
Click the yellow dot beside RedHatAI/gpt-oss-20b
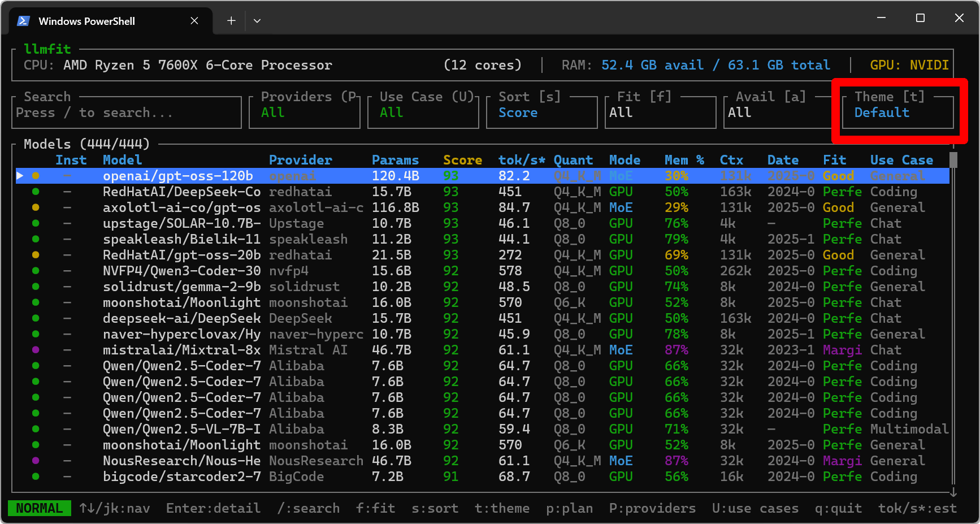point(36,255)
